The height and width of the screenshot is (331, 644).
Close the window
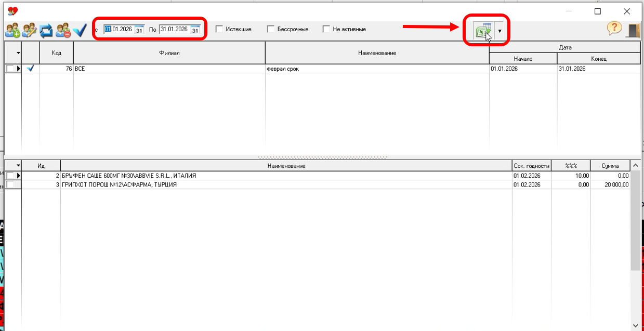click(627, 11)
